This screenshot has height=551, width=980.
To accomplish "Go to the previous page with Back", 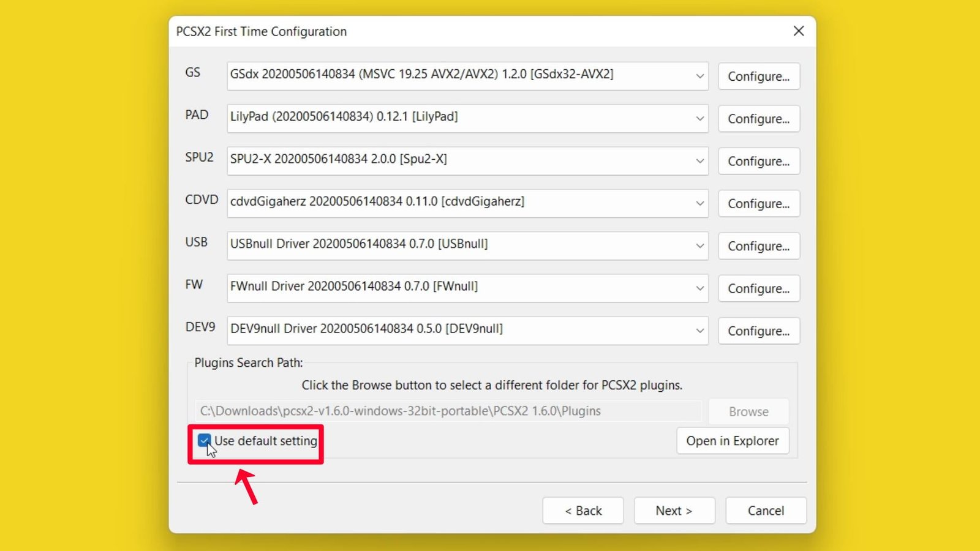I will 583,511.
